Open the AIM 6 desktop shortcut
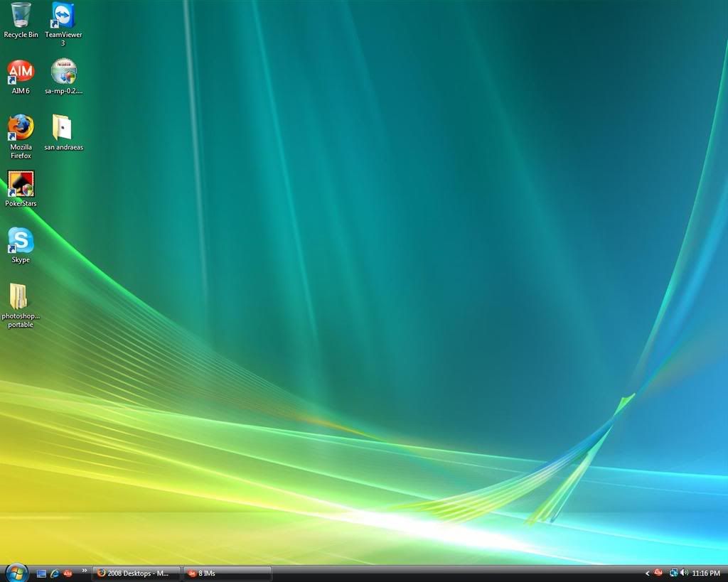The image size is (728, 582). pyautogui.click(x=21, y=72)
